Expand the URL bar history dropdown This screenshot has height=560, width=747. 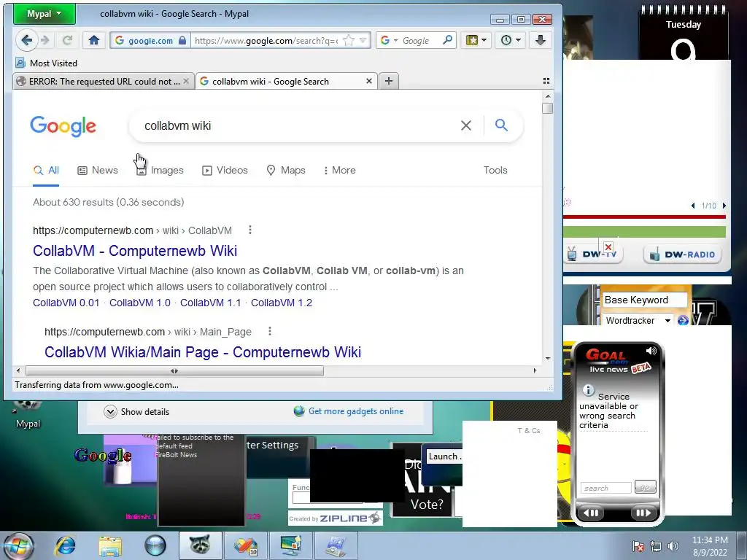(x=363, y=41)
